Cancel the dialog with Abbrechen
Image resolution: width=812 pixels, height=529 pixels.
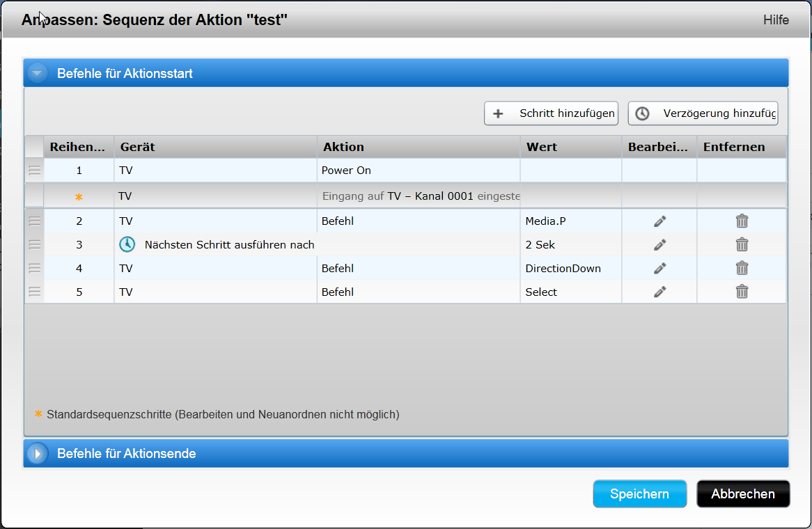tap(742, 494)
